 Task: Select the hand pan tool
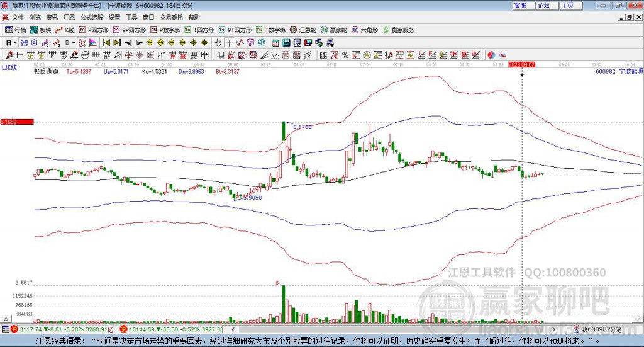(218, 43)
